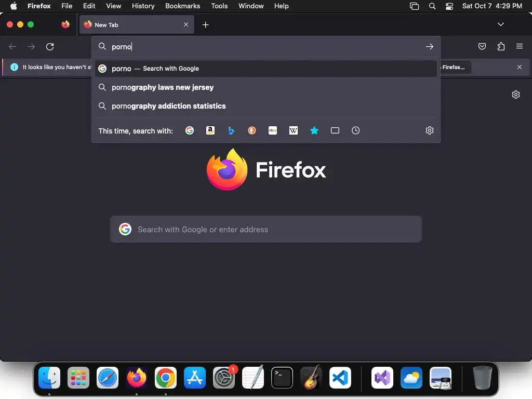
Task: Open the Trash in the Dock
Action: [x=482, y=377]
